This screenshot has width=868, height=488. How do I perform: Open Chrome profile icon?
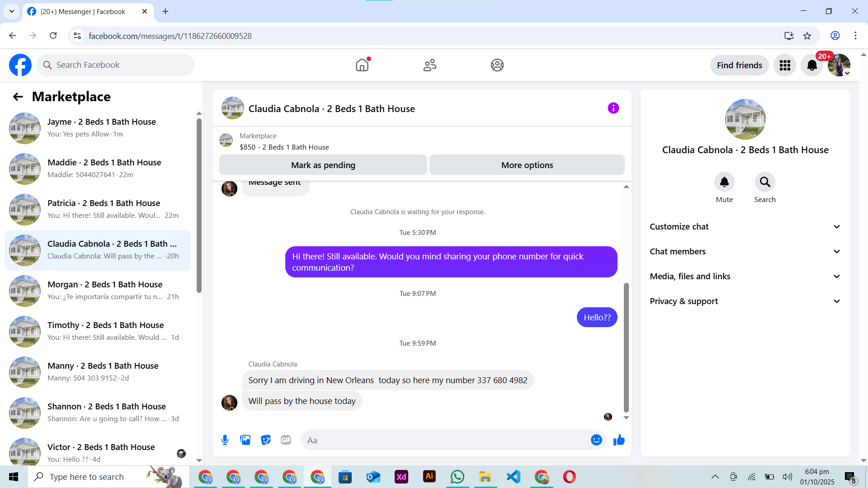835,36
